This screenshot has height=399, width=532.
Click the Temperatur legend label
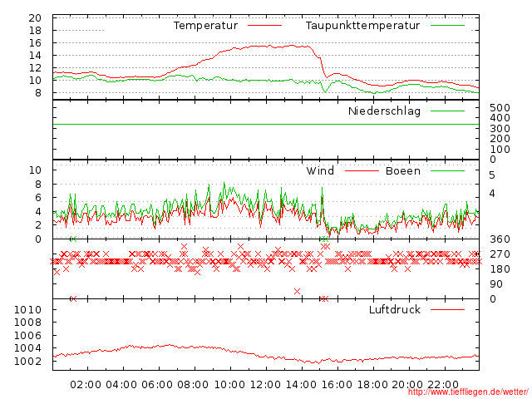tap(205, 26)
